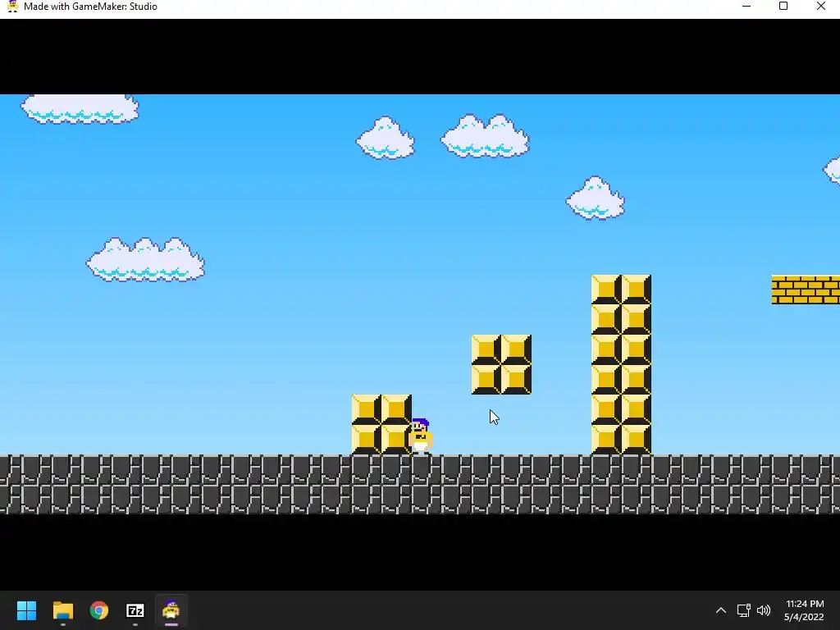Screen dimensions: 840x630
Task: Minimize the GameMaker game window
Action: coord(746,7)
